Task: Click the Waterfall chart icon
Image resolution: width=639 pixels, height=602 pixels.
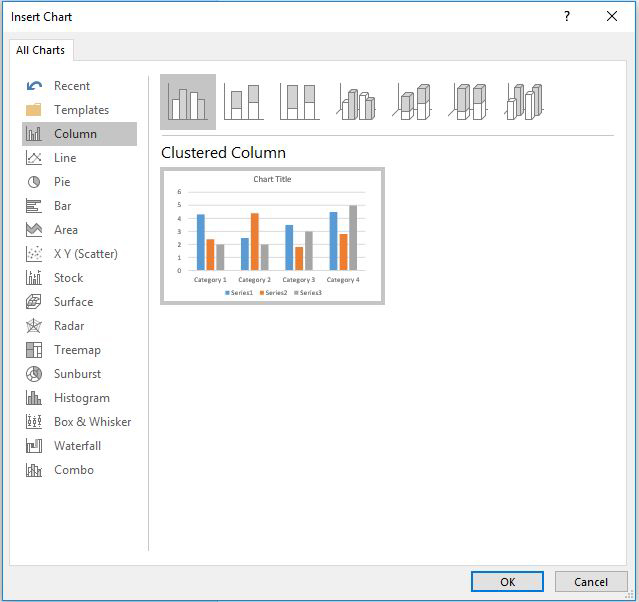Action: coord(34,445)
